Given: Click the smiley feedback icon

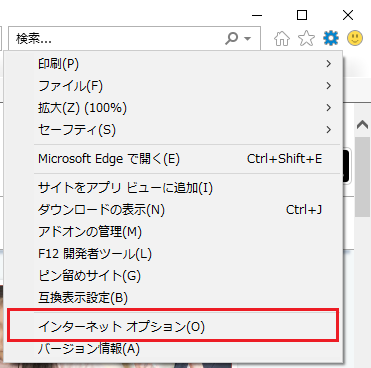Looking at the screenshot, I should click(x=355, y=38).
